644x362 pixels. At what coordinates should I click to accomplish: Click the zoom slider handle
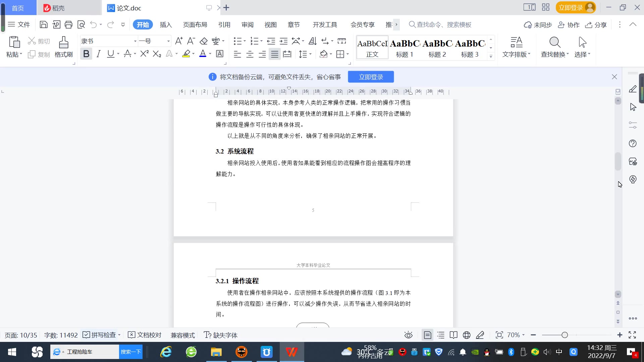[x=565, y=335]
